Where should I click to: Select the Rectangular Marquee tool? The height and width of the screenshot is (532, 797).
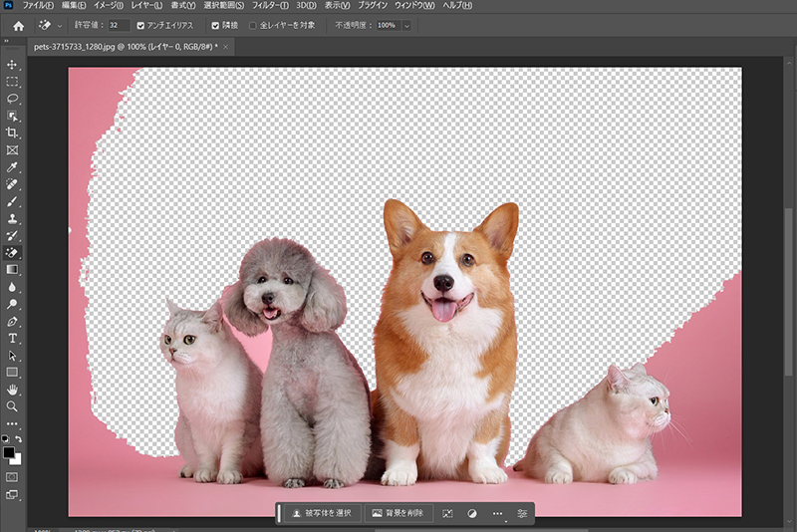pos(12,82)
